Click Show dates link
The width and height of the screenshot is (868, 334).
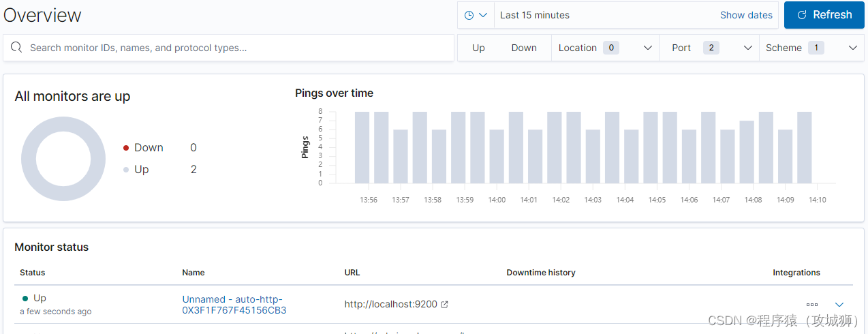click(x=746, y=15)
